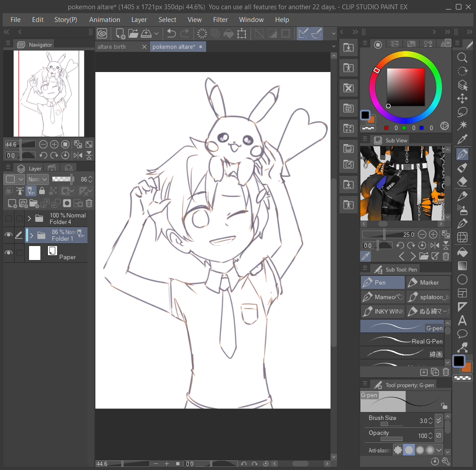Redo the last action

[x=184, y=33]
